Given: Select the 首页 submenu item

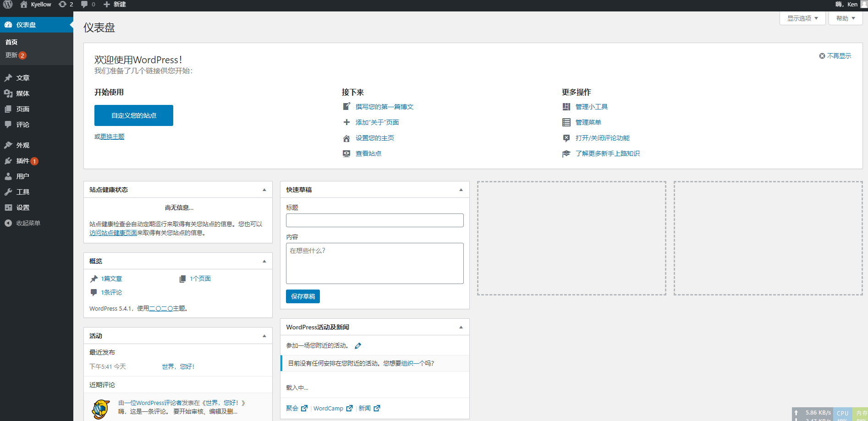Looking at the screenshot, I should coord(11,42).
